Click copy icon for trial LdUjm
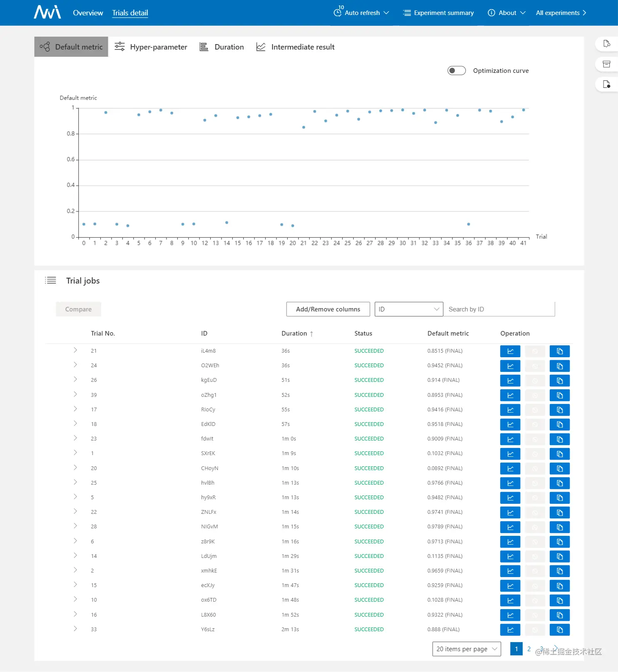This screenshot has width=618, height=672. pos(560,556)
